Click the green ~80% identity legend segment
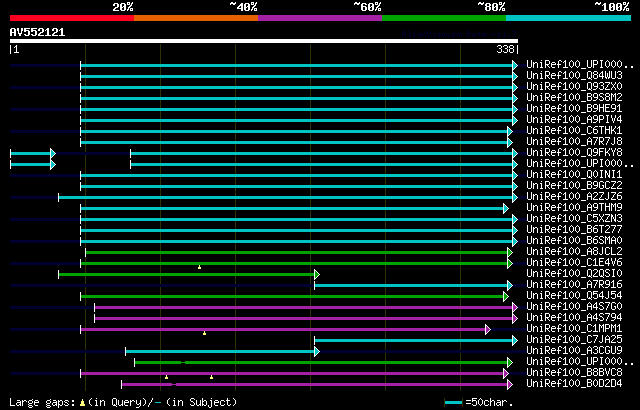 point(444,18)
